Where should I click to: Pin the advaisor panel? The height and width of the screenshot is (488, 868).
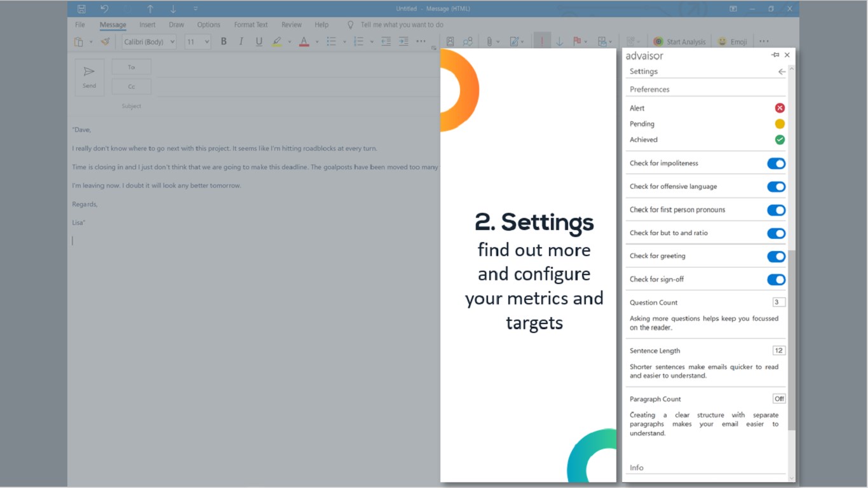click(775, 55)
